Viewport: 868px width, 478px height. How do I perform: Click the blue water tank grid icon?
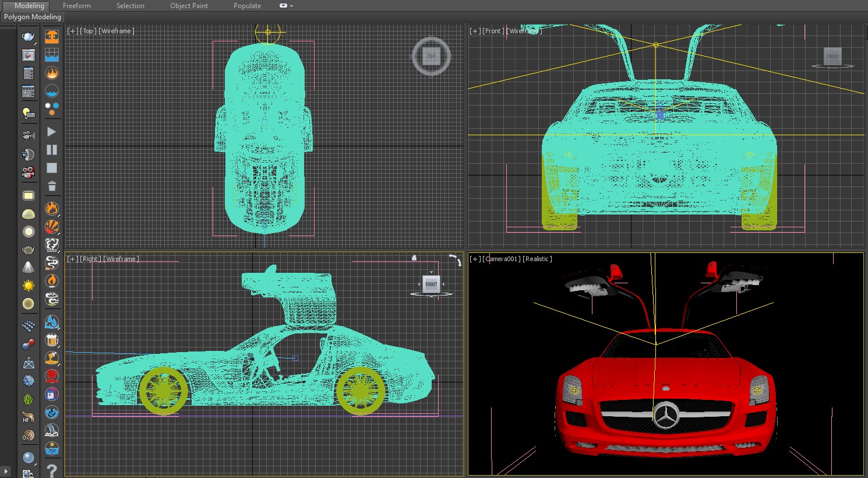tap(52, 55)
